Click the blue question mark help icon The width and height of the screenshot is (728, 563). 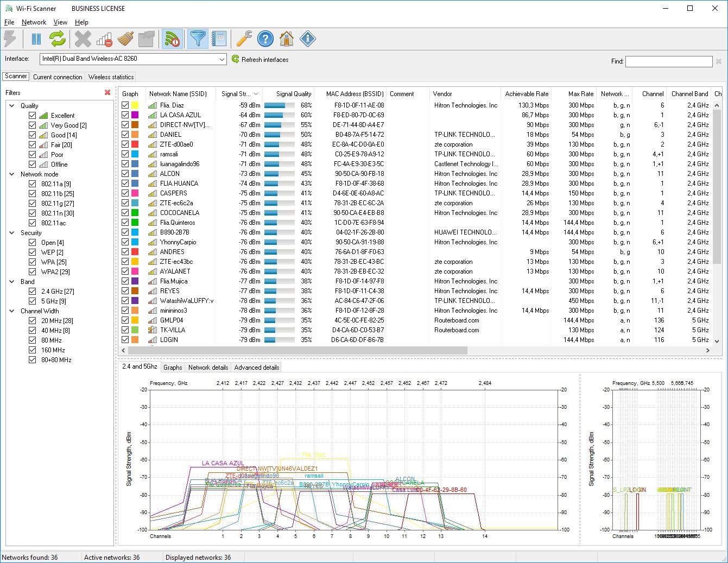pyautogui.click(x=265, y=39)
